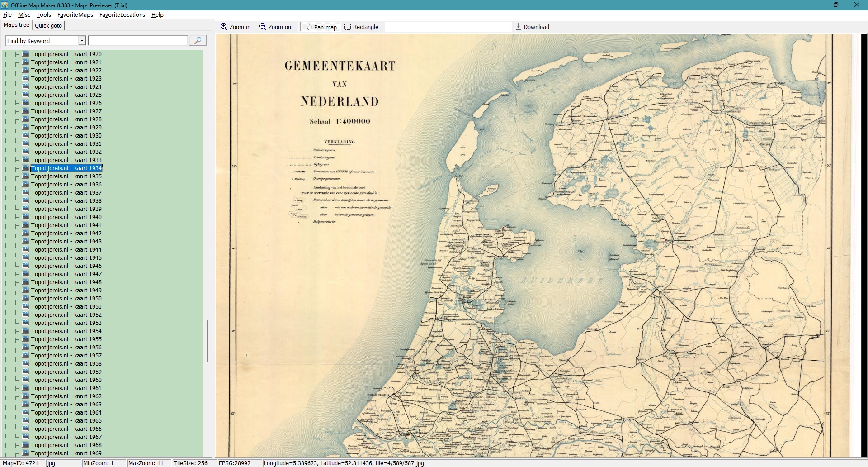Open the Find by Keyword dropdown

(82, 41)
